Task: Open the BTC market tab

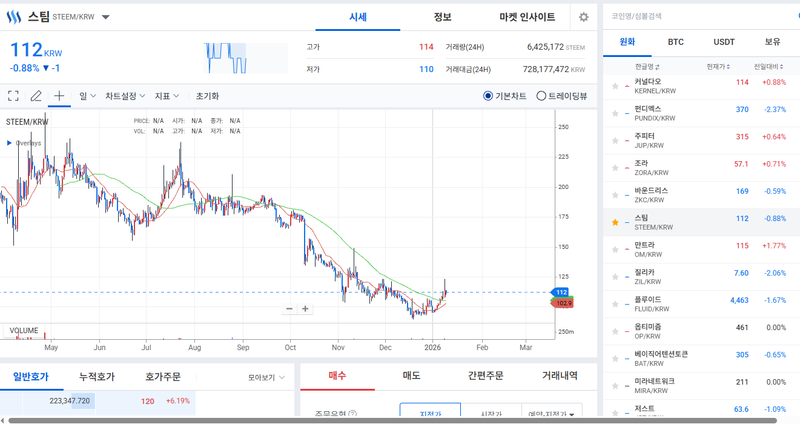Action: [676, 42]
